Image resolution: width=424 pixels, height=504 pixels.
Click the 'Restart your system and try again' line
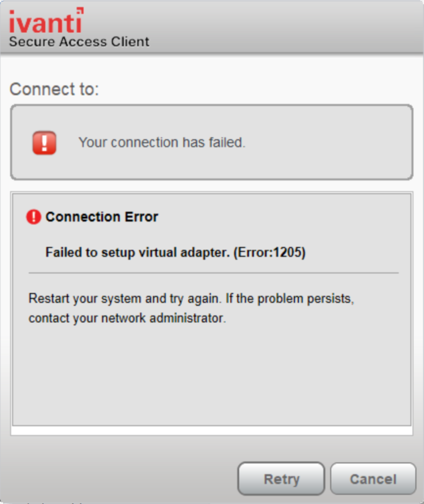191,299
